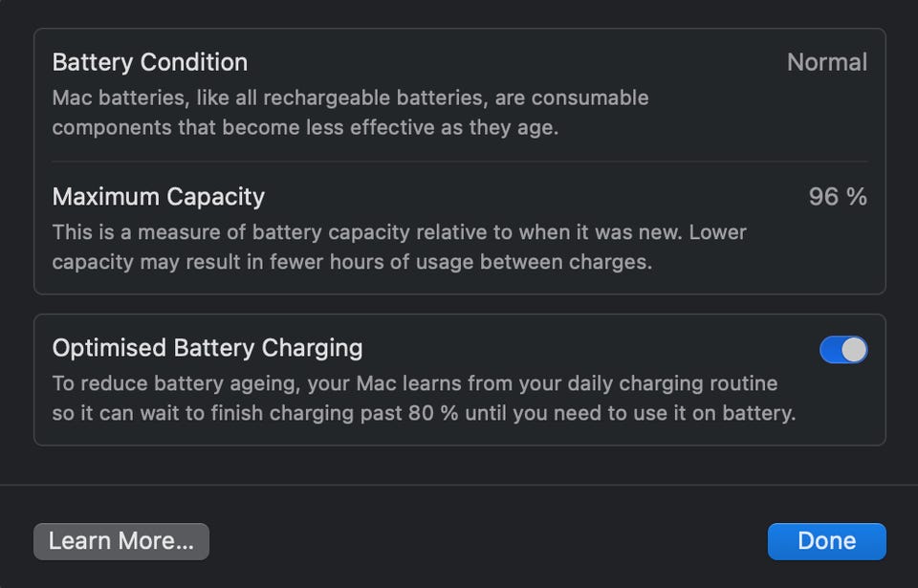Click the "This is a measure of battery capacity" line
The image size is (918, 588).
(399, 232)
